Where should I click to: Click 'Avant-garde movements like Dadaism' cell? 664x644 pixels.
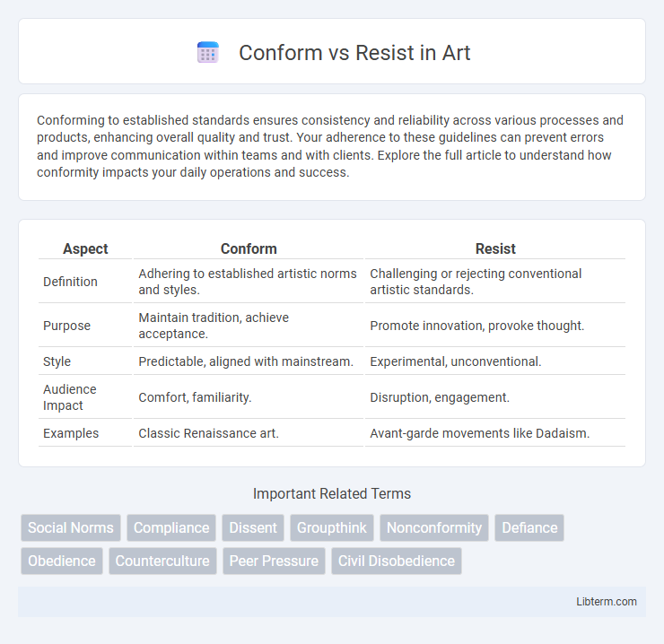pos(495,433)
